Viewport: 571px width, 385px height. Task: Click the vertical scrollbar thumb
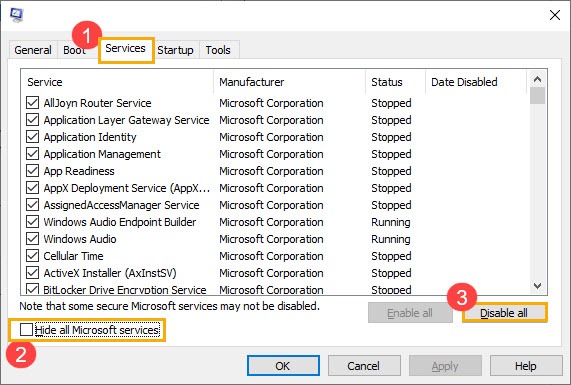coord(537,95)
